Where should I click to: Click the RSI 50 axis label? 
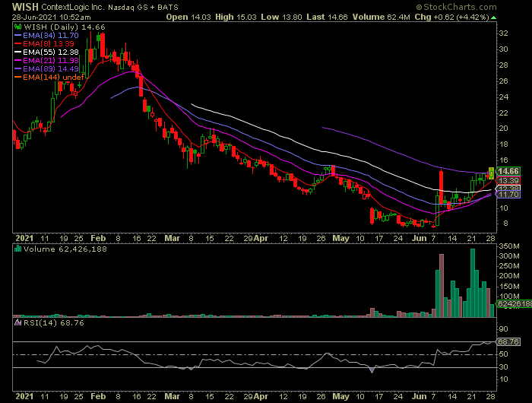coord(503,354)
